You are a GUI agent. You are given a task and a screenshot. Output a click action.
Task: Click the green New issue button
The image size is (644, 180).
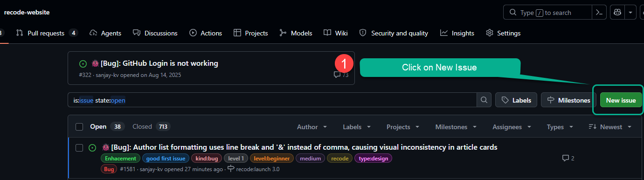(621, 100)
